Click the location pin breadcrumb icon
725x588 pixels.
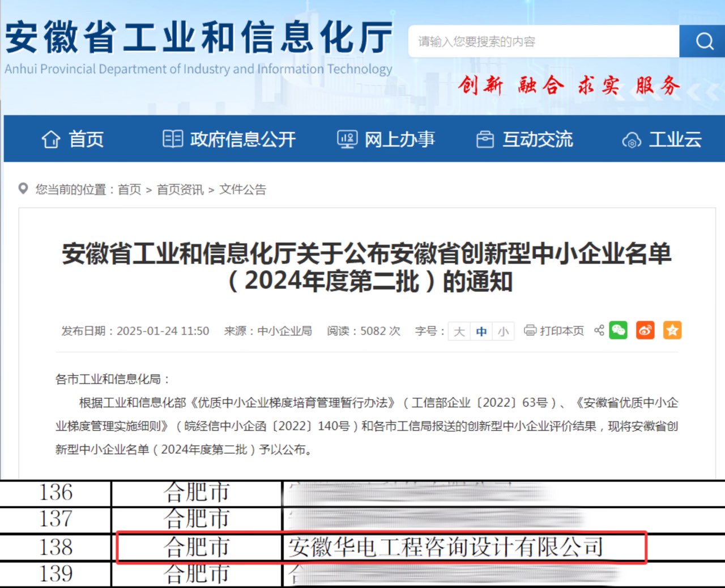pyautogui.click(x=23, y=189)
